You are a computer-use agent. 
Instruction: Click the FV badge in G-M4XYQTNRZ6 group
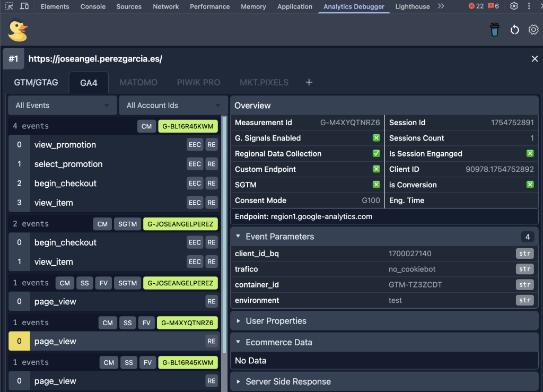[146, 323]
